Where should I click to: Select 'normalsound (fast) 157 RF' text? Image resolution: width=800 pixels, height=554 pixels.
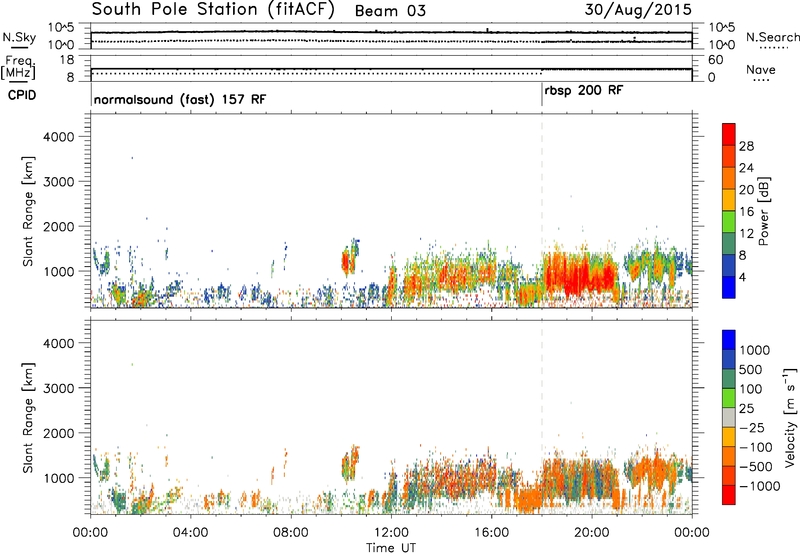tap(180, 99)
